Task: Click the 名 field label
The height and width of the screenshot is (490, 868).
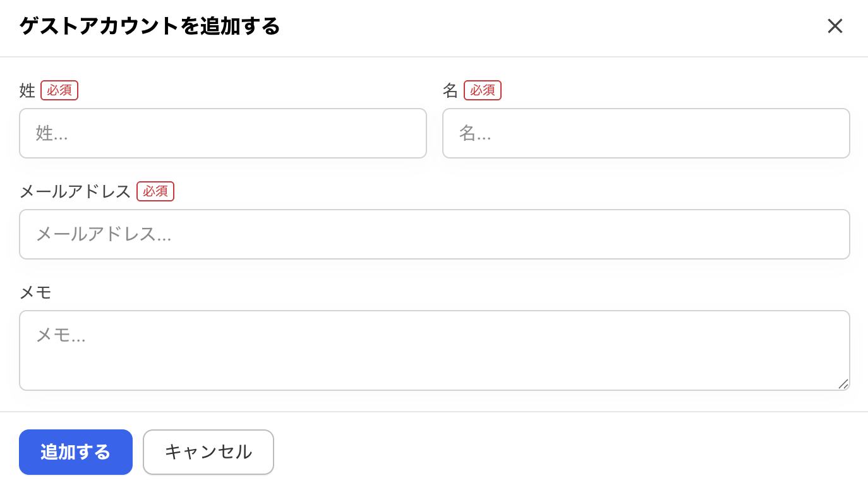Action: click(x=450, y=90)
